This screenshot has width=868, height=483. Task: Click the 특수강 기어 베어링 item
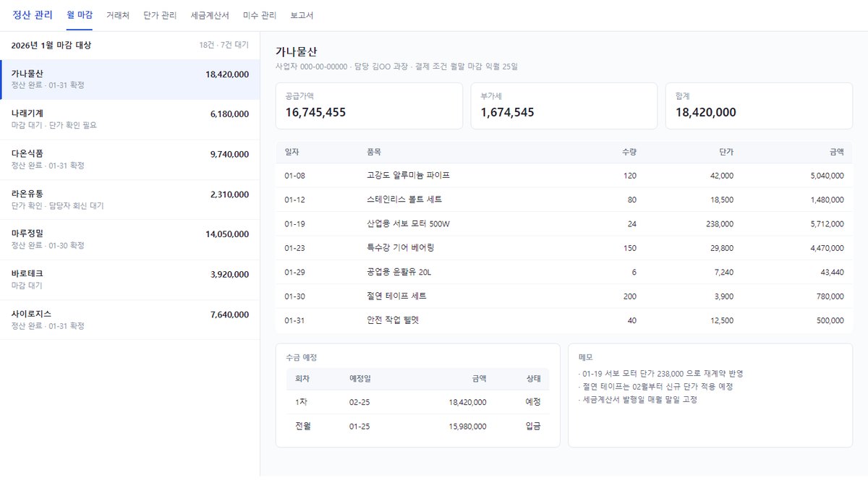click(x=401, y=247)
